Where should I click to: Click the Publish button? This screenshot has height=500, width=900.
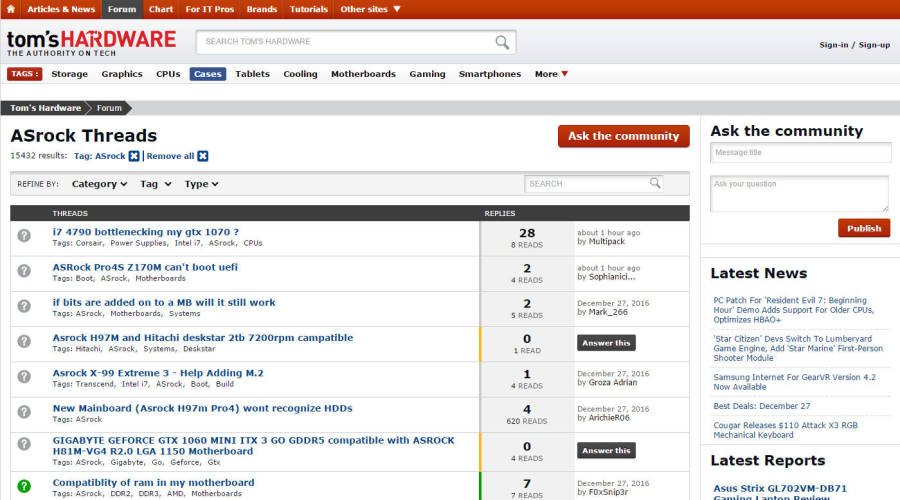coord(864,228)
